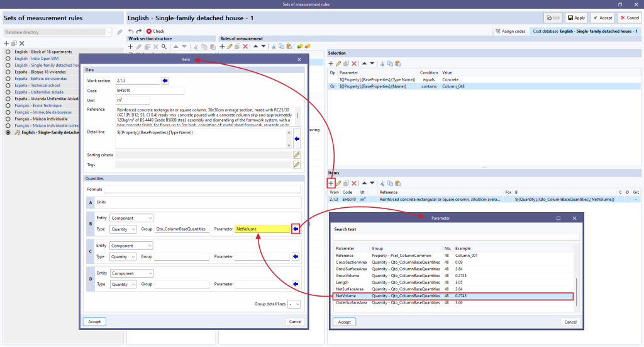Image resolution: width=644 pixels, height=347 pixels.
Task: Open Entity dropdown in row C
Action: click(x=131, y=246)
